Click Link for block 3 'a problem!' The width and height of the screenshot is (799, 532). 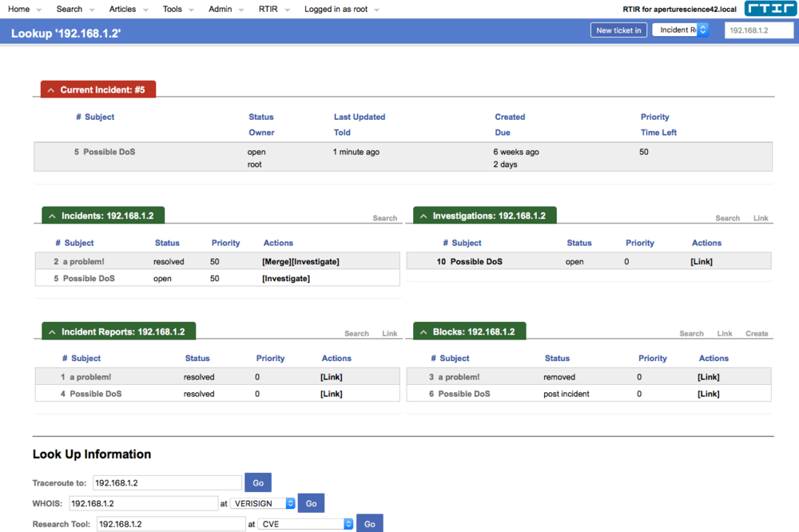pos(708,377)
